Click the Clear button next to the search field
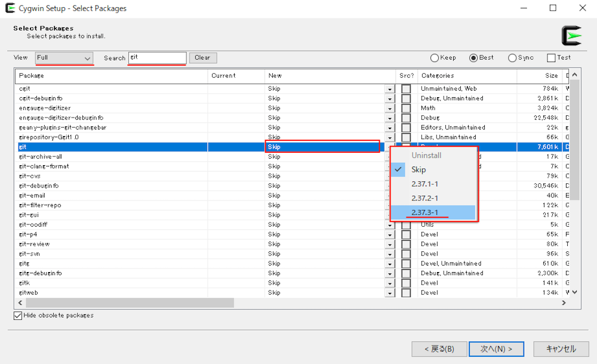 pyautogui.click(x=203, y=57)
